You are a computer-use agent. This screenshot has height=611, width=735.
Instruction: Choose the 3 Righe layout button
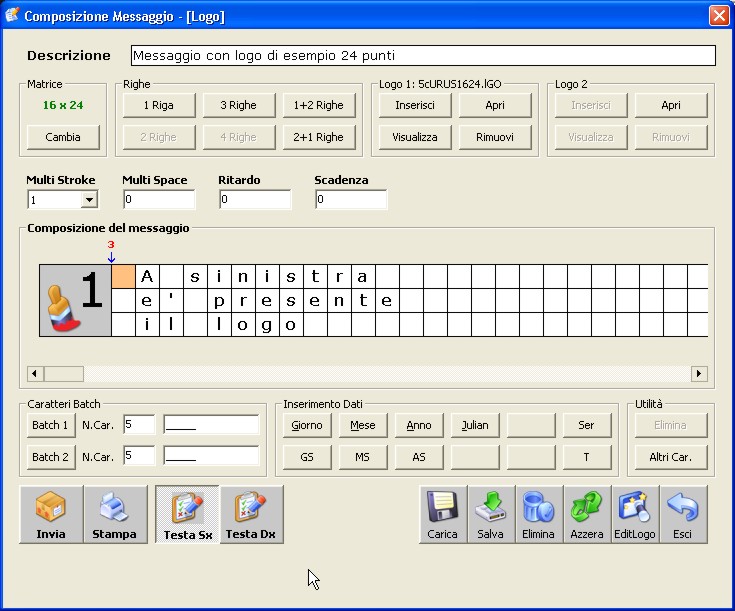pos(238,105)
